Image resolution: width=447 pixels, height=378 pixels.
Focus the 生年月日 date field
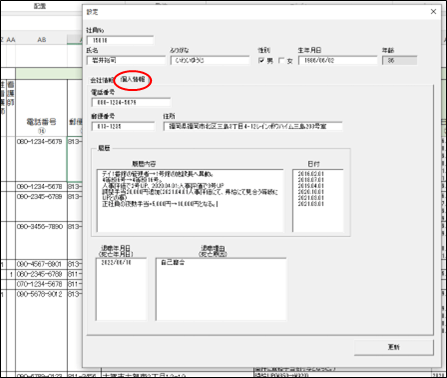click(338, 60)
